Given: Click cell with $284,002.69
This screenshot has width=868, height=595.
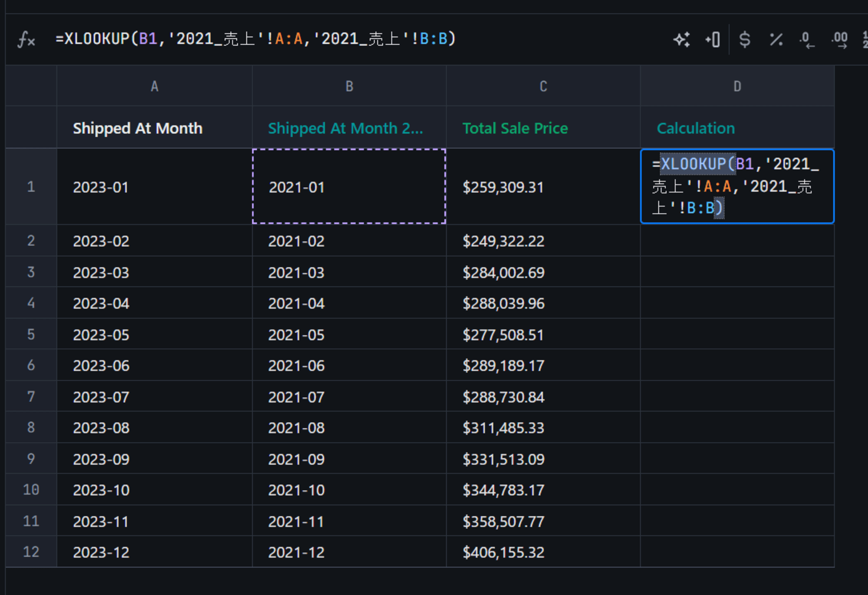Looking at the screenshot, I should click(543, 272).
